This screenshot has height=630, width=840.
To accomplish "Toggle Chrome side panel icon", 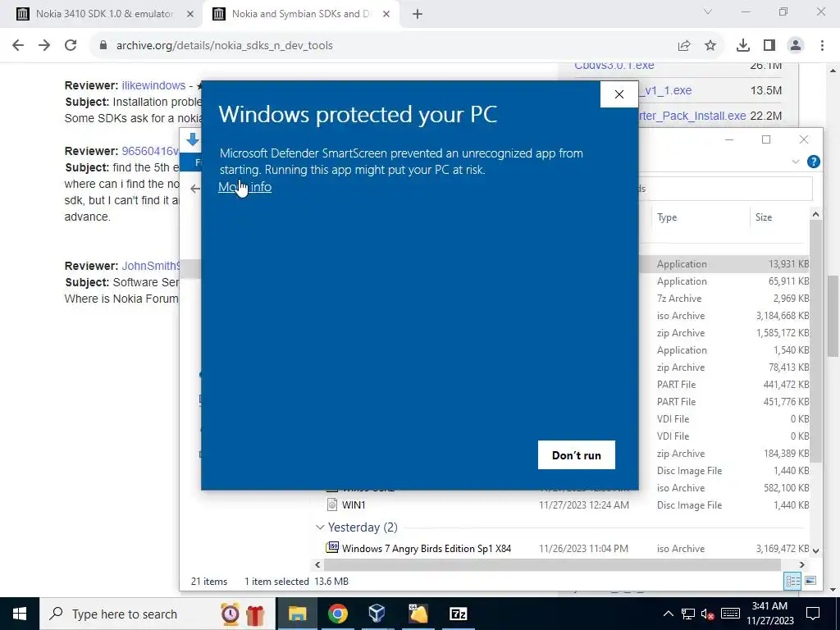I will pos(769,46).
